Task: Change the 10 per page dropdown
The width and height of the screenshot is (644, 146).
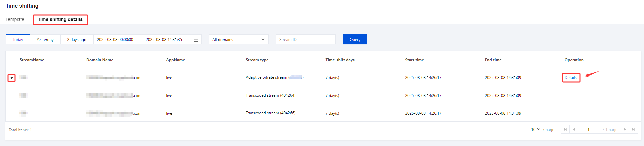Action: click(x=535, y=130)
